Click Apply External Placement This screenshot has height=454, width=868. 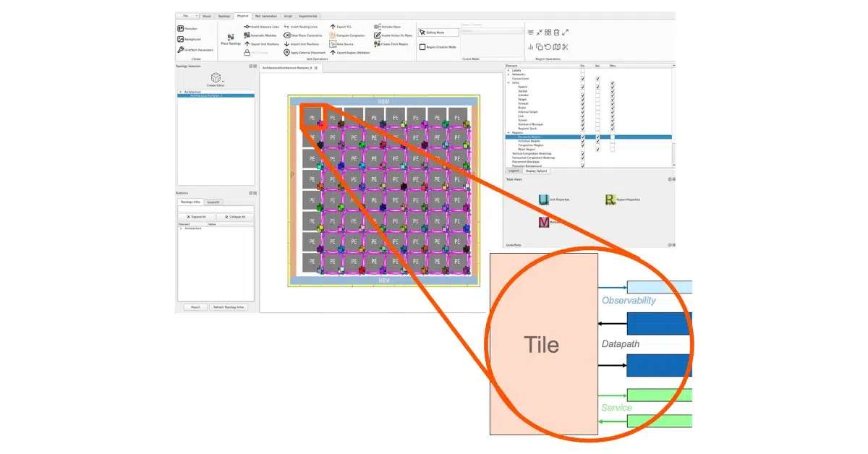(305, 52)
